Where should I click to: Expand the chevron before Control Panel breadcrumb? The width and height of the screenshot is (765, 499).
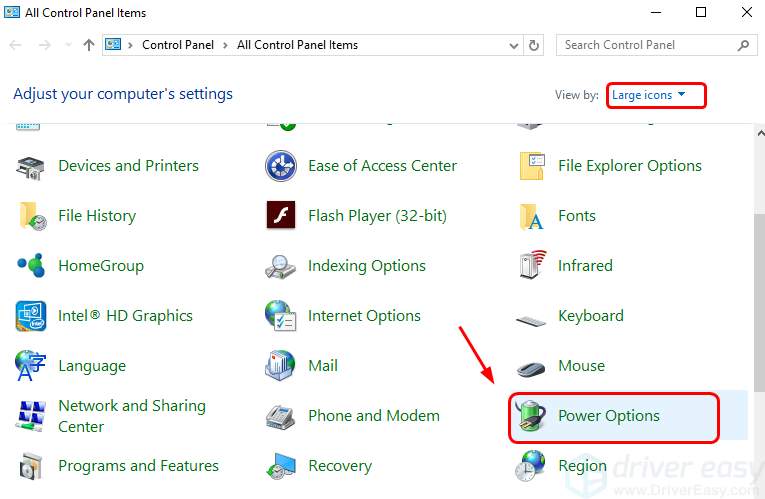130,45
